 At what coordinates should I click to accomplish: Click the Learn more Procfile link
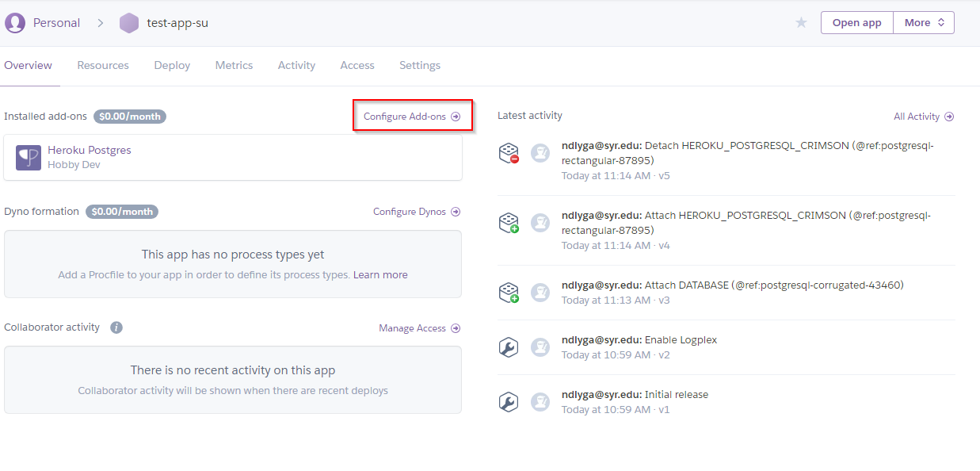point(380,275)
